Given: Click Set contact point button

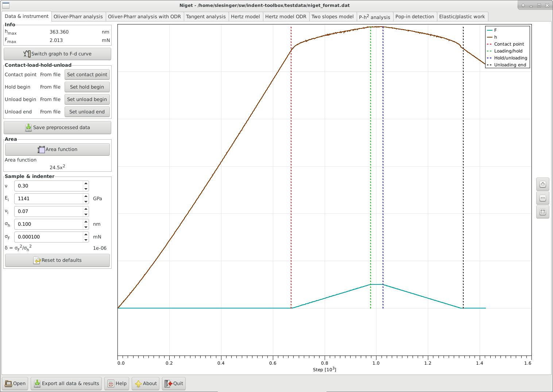Looking at the screenshot, I should (x=87, y=75).
